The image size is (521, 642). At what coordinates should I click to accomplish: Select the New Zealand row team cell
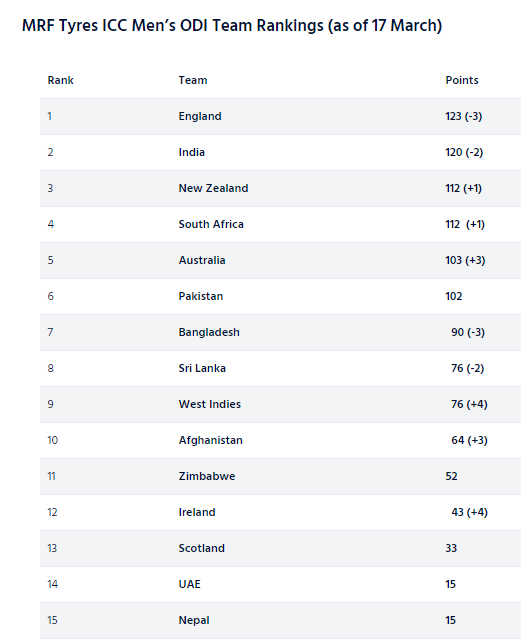point(213,188)
